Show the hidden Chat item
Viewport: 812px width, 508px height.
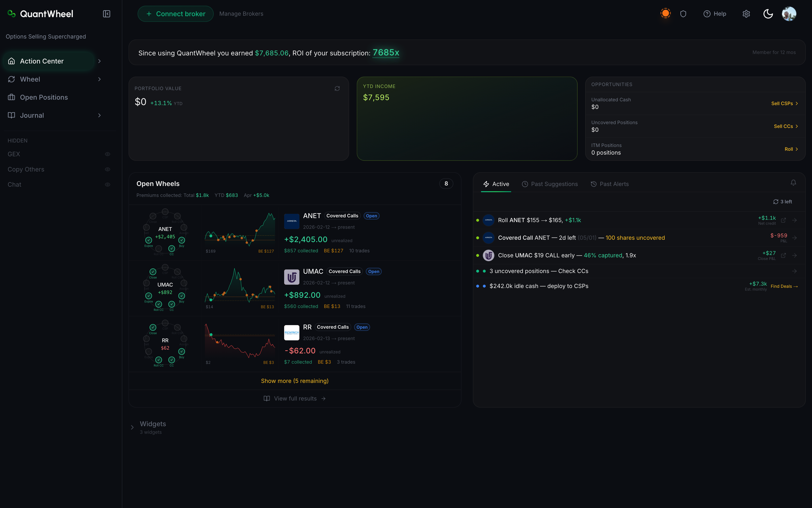[108, 185]
